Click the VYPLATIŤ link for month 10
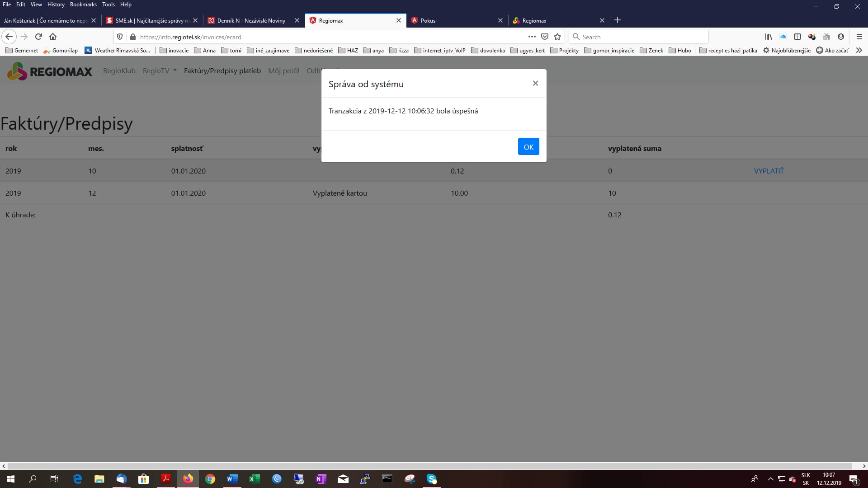Viewport: 868px width, 488px height. pos(769,171)
